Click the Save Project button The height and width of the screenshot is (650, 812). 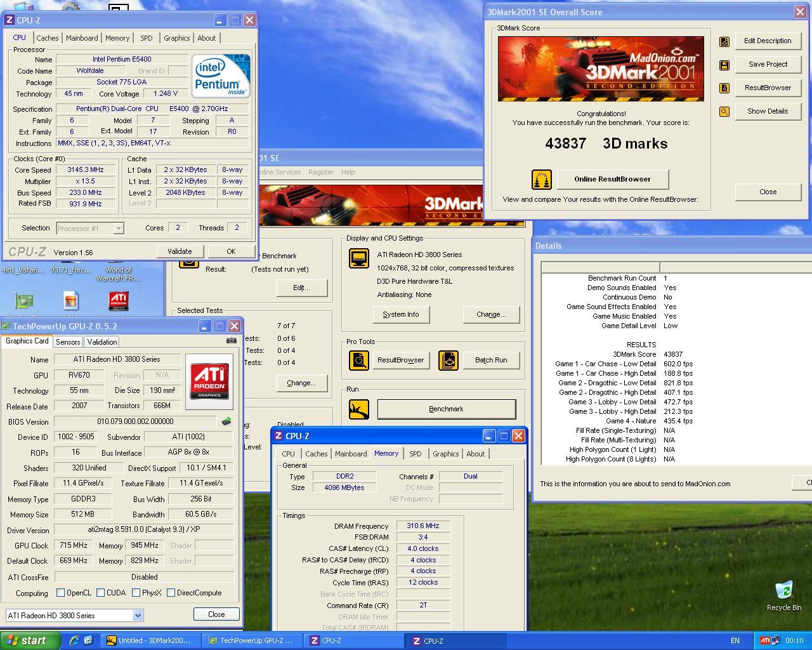[768, 64]
